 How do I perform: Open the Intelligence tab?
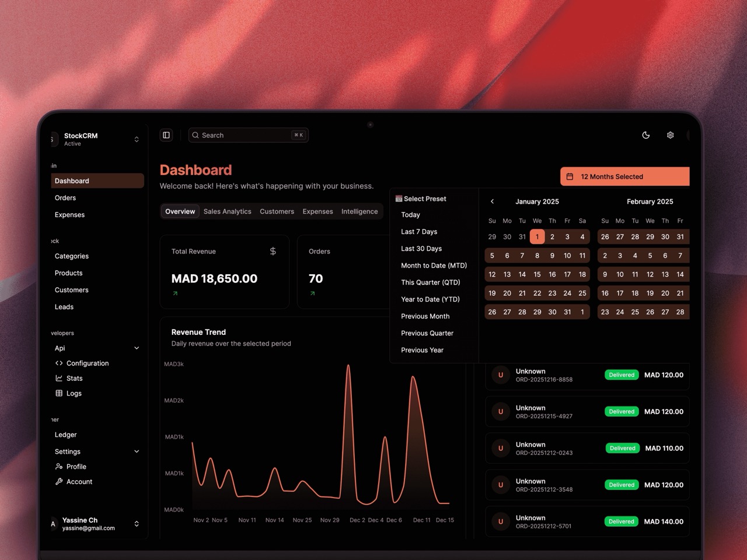point(359,211)
